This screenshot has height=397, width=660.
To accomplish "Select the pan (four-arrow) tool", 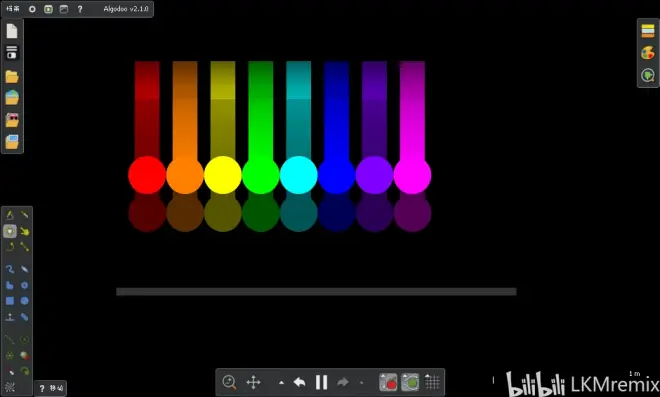I will point(253,382).
